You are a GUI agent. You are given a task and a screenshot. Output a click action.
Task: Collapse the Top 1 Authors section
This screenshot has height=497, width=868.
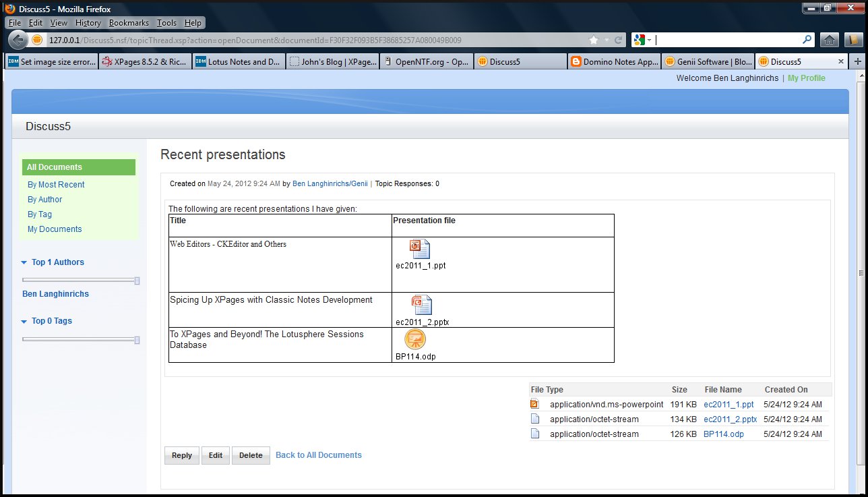(x=24, y=262)
